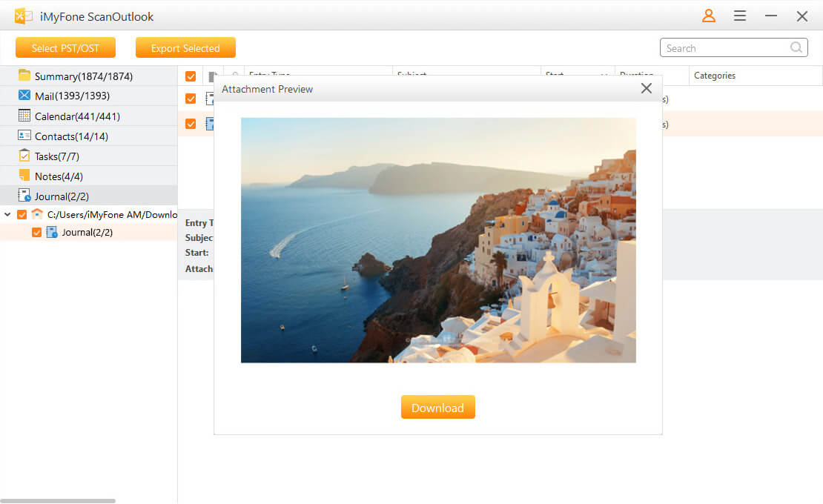Select Journal(2/2) in the category list
Image resolution: width=823 pixels, height=504 pixels.
[x=89, y=196]
